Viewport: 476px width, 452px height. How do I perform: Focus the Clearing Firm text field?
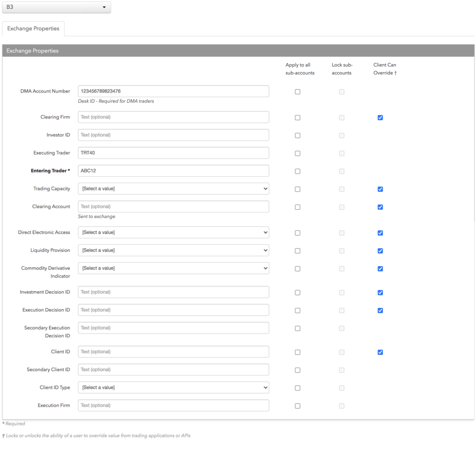click(x=173, y=117)
